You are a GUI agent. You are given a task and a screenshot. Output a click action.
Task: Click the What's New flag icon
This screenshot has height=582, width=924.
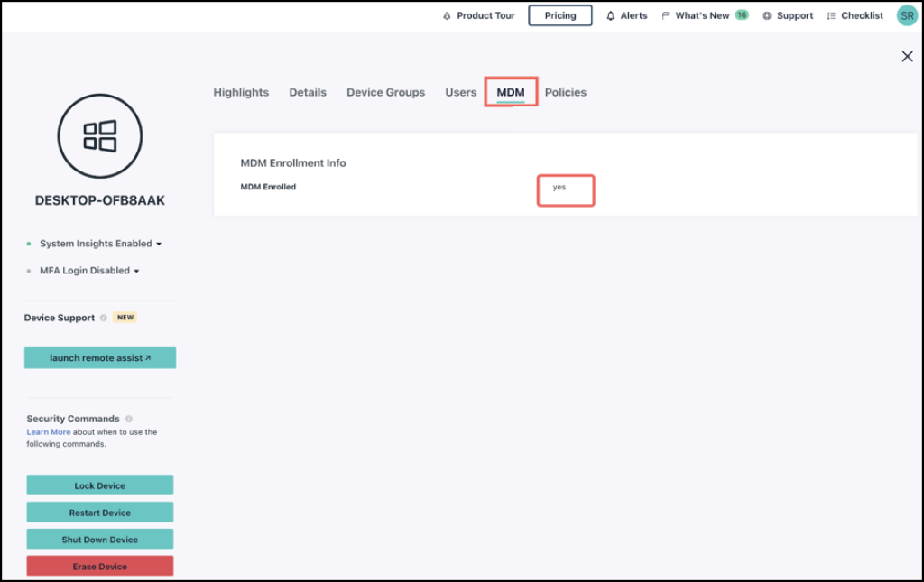(665, 15)
